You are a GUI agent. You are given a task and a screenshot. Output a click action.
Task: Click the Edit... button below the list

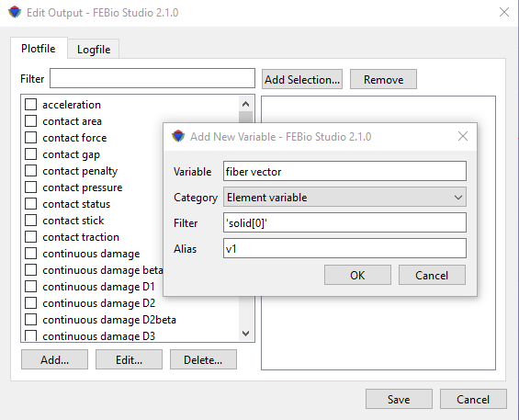coord(129,359)
